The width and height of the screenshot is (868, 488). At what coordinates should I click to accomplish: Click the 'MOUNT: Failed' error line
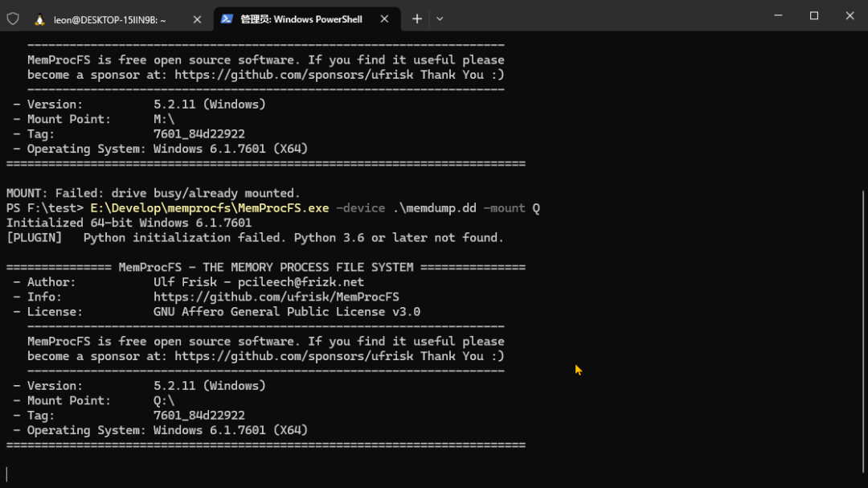coord(154,193)
